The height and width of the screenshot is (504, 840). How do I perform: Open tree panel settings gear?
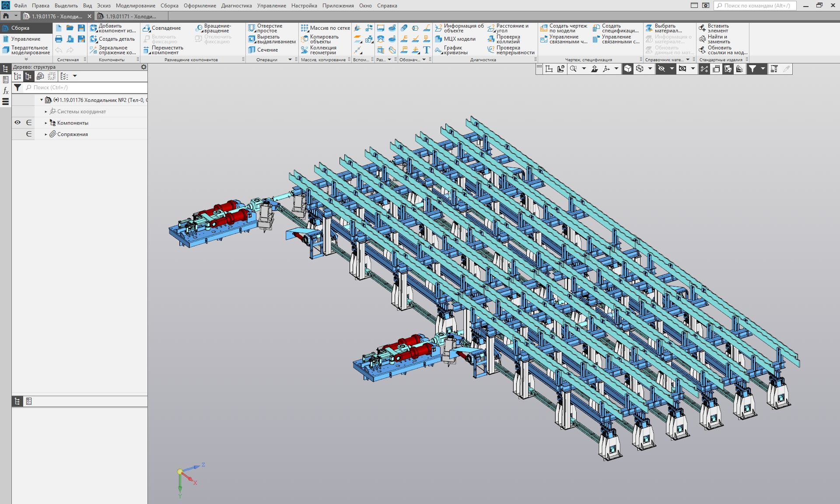pos(143,67)
